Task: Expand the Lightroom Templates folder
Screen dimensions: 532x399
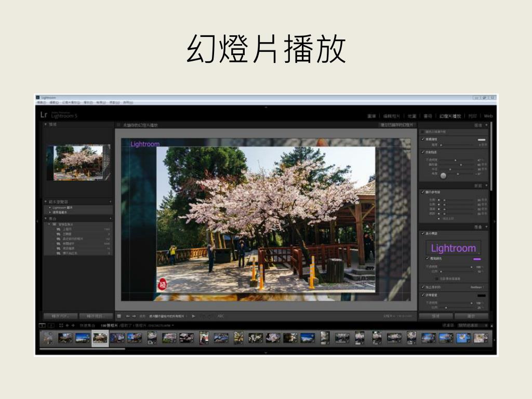Action: point(50,207)
